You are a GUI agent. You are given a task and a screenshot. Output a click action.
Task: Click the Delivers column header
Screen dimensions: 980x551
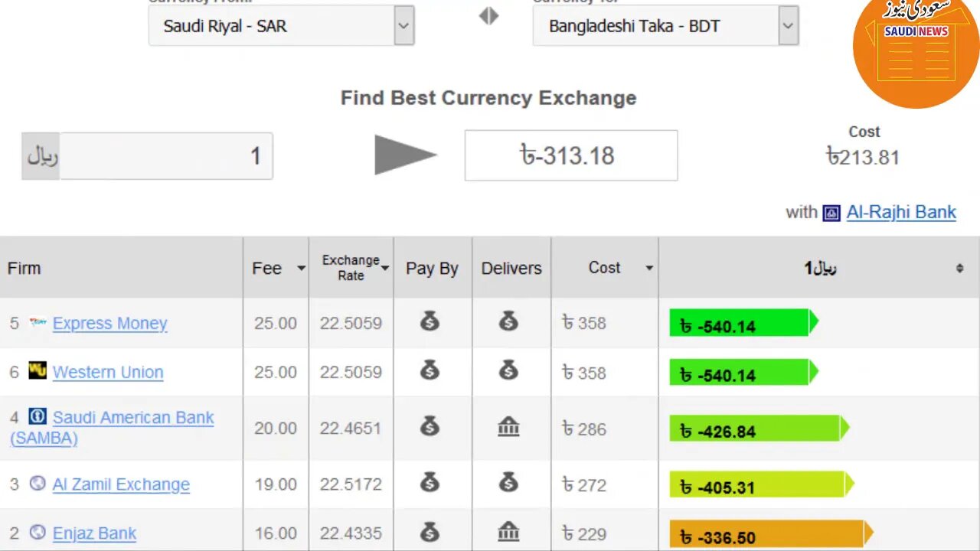[511, 268]
